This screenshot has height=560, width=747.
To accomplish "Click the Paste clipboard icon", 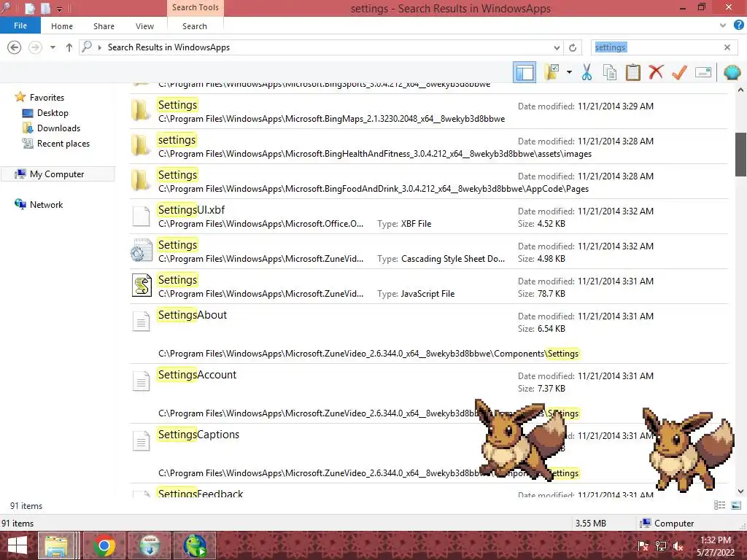I will 632,72.
